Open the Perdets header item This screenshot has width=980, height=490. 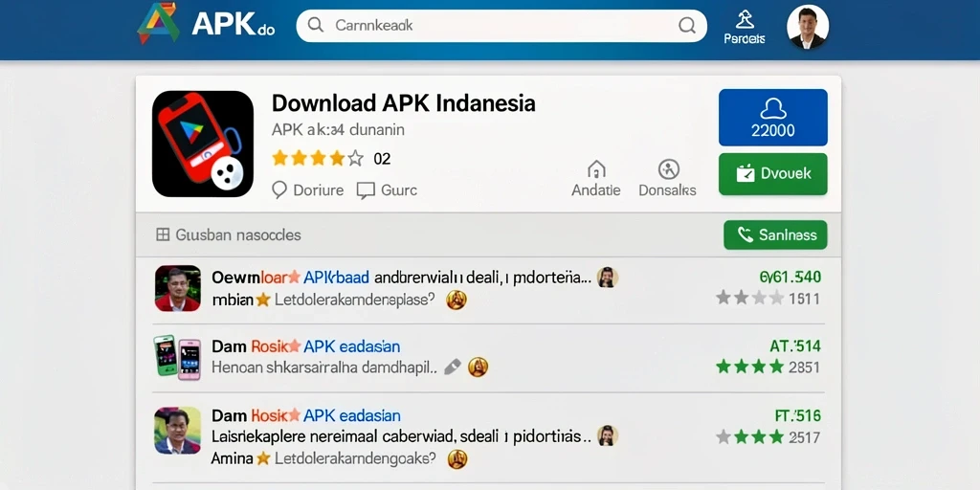tap(745, 28)
